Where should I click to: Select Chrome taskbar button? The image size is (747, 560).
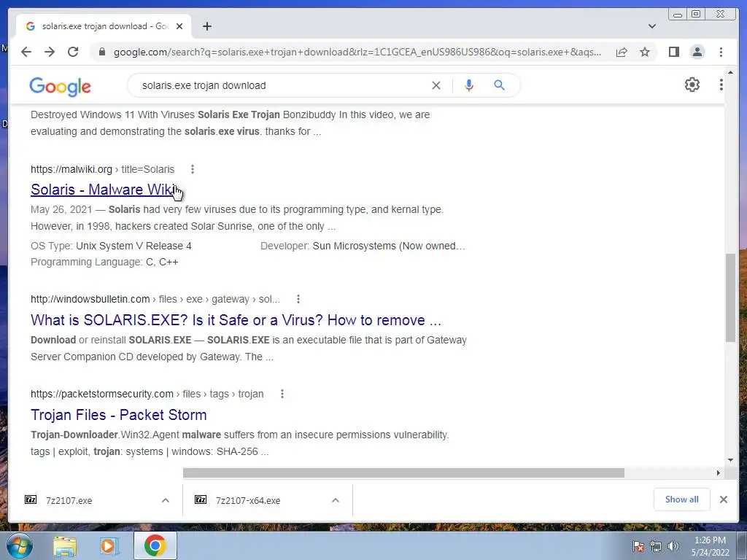[x=155, y=545]
